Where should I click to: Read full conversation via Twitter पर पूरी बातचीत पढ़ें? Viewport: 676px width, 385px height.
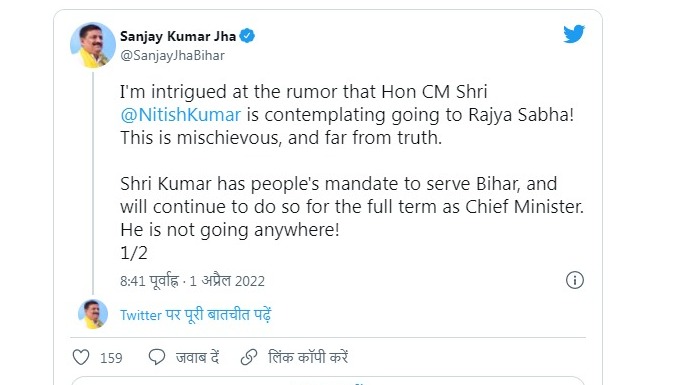pos(196,315)
